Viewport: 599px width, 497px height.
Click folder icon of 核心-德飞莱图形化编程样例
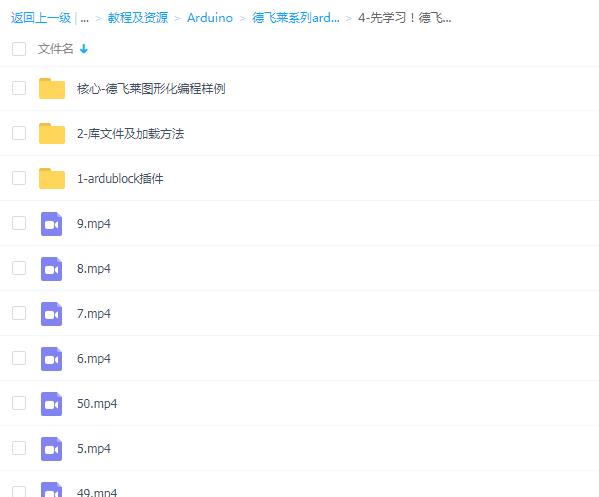52,88
